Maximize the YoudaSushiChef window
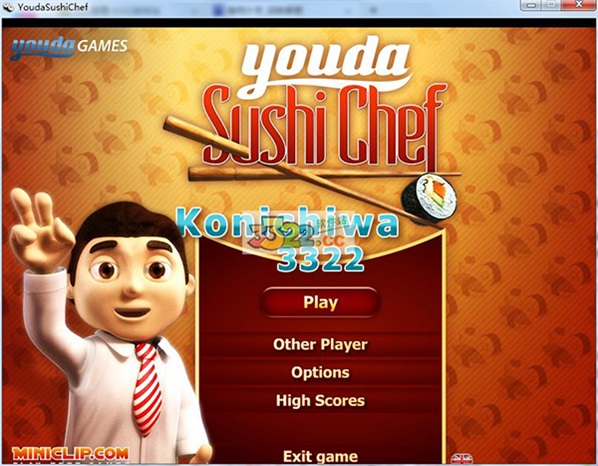The image size is (598, 466). (552, 5)
